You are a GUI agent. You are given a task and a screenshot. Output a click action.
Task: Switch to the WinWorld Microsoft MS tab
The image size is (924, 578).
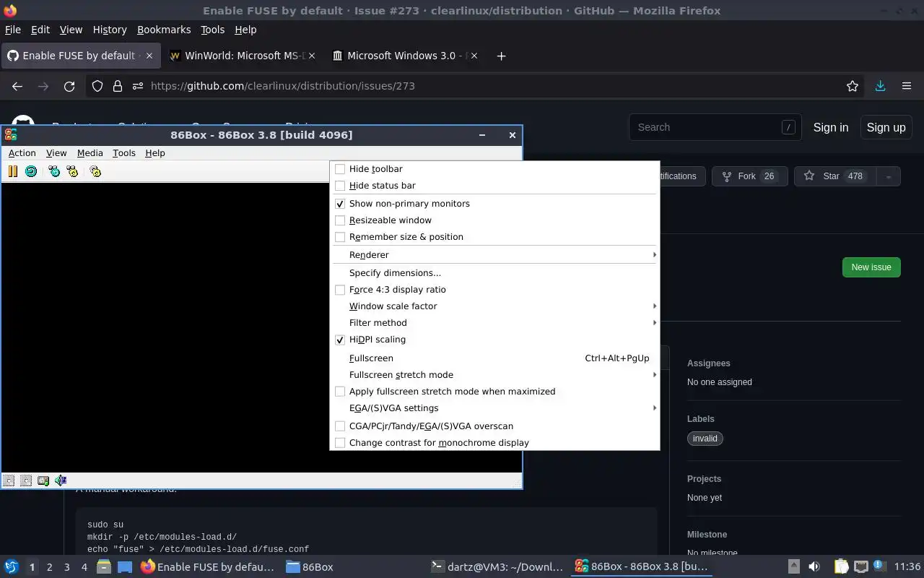coord(243,56)
